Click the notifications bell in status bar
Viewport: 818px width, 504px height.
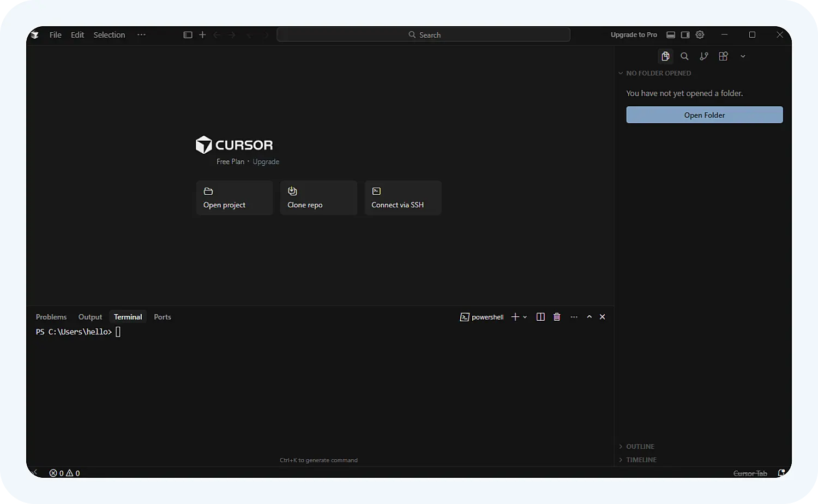781,473
